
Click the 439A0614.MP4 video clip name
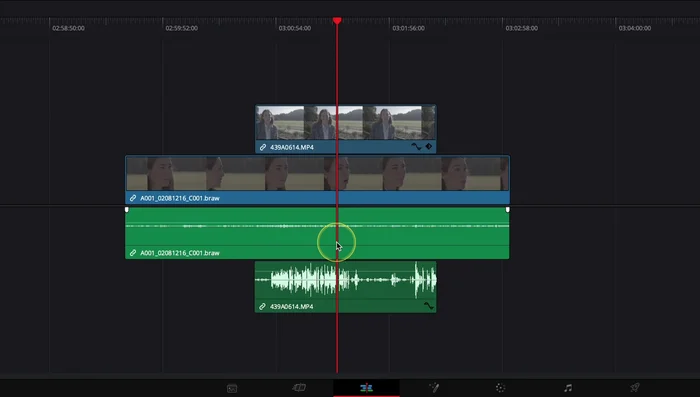click(x=292, y=147)
